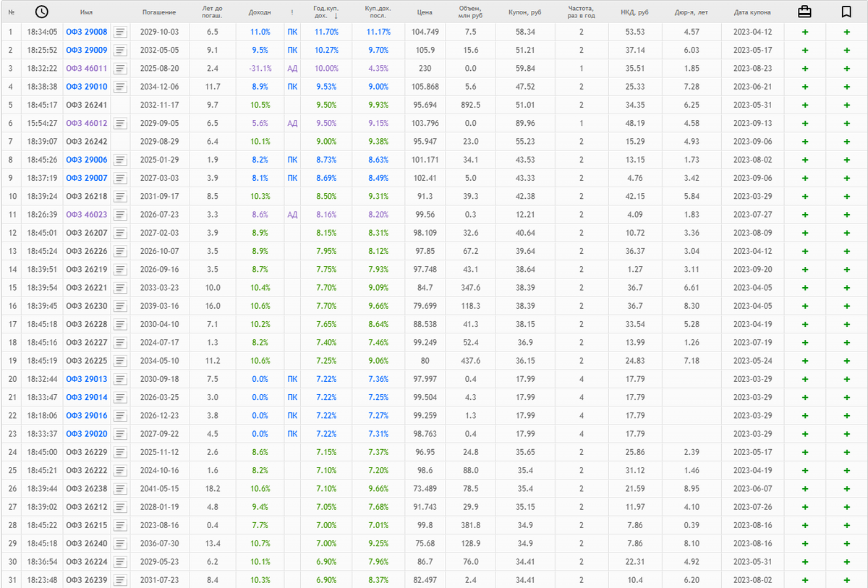This screenshot has height=588, width=868.
Task: Click price 73.489 in ОФЗ 26238 row
Action: (x=425, y=489)
